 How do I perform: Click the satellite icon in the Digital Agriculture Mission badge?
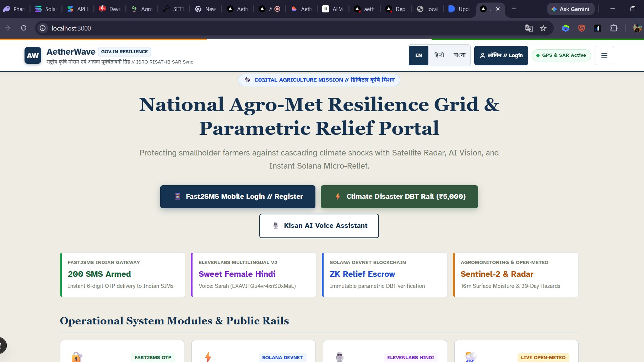(248, 80)
